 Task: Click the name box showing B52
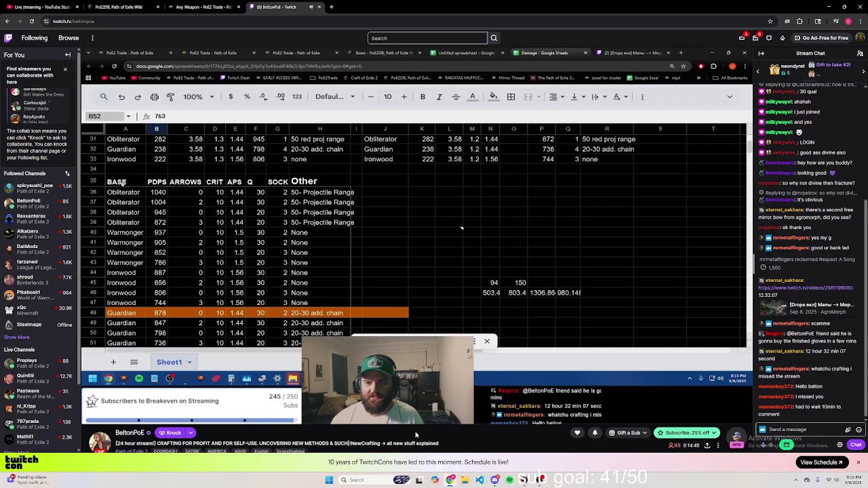[x=105, y=116]
